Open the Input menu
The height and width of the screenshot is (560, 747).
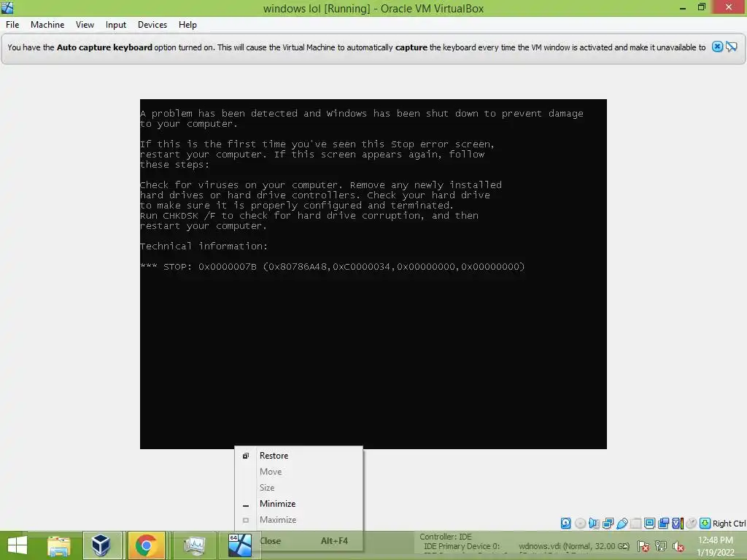coord(116,25)
